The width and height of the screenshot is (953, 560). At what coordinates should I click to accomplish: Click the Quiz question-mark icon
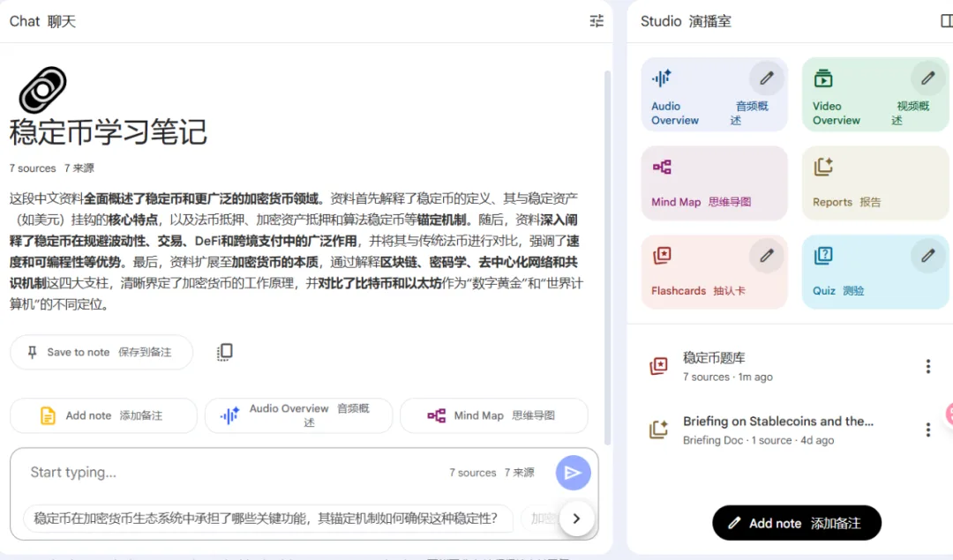coord(823,256)
